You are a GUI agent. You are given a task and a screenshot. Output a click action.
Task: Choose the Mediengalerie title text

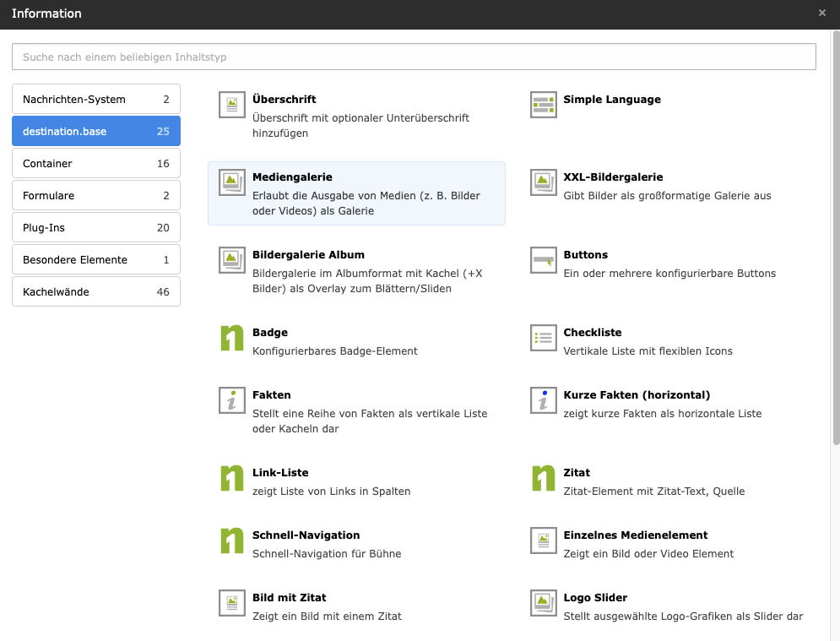[x=292, y=177]
